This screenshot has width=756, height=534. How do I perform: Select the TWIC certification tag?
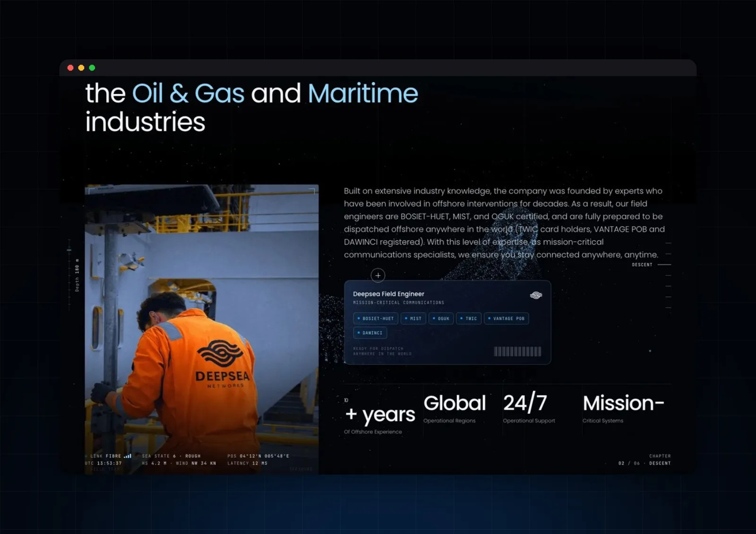469,319
